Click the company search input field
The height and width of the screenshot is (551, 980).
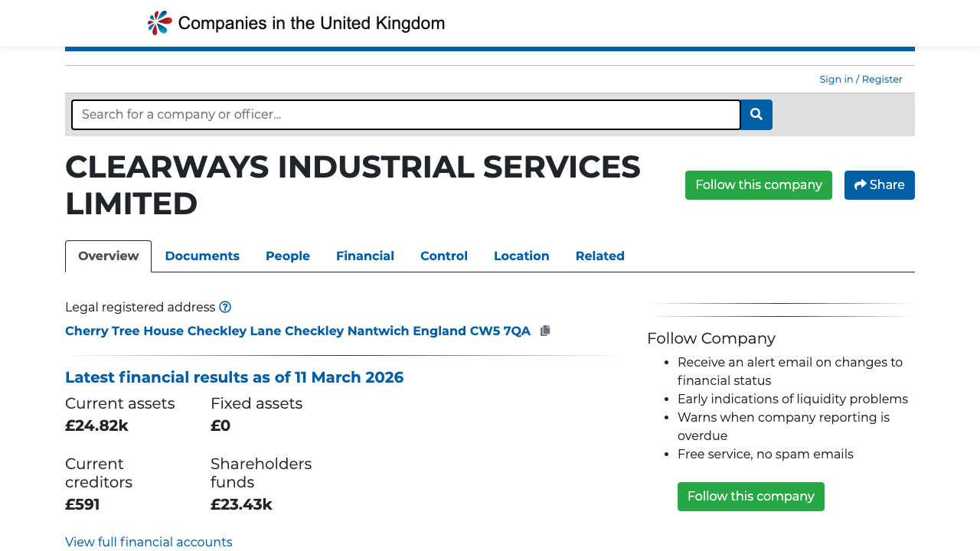(406, 114)
